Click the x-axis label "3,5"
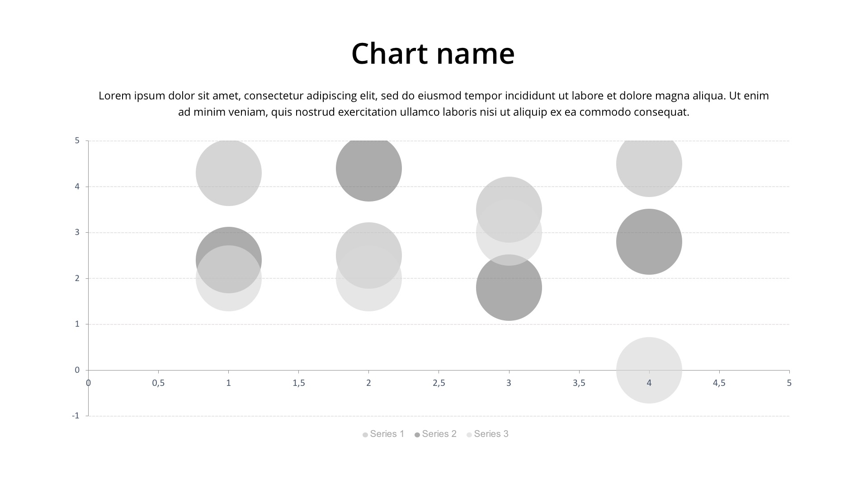The height and width of the screenshot is (488, 868). [x=579, y=383]
